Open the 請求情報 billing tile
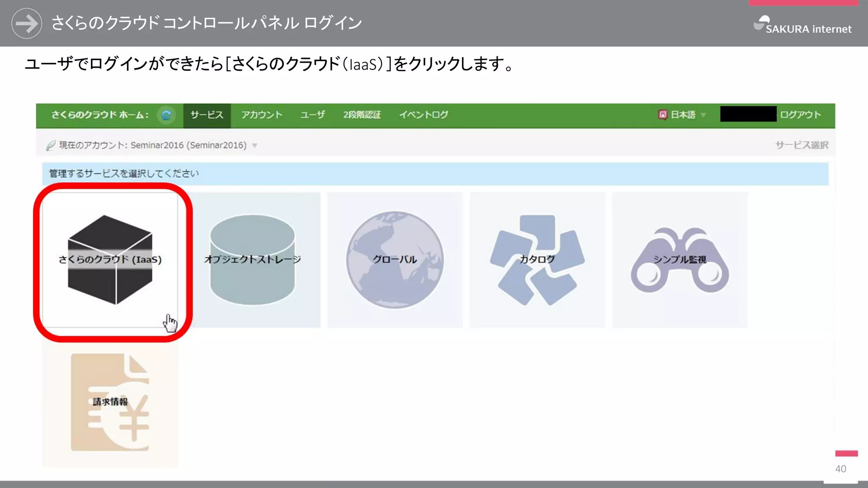 (110, 402)
